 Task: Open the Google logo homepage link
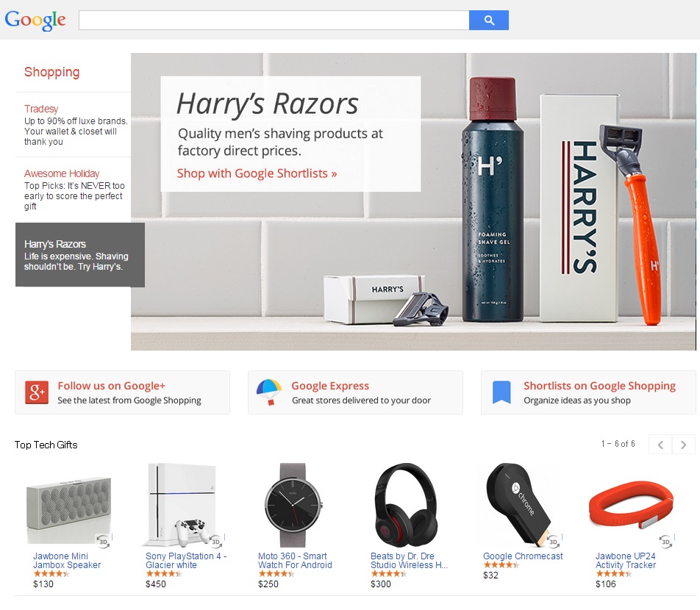pos(35,21)
